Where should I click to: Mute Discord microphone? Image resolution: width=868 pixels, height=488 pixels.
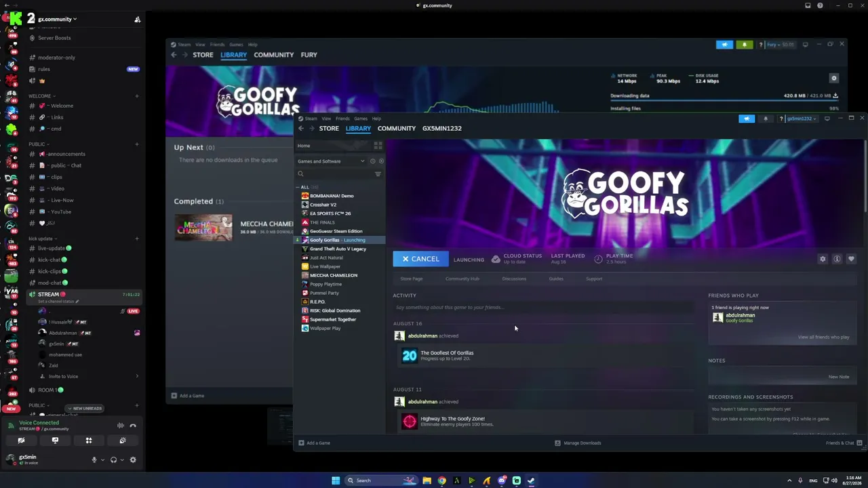point(94,460)
